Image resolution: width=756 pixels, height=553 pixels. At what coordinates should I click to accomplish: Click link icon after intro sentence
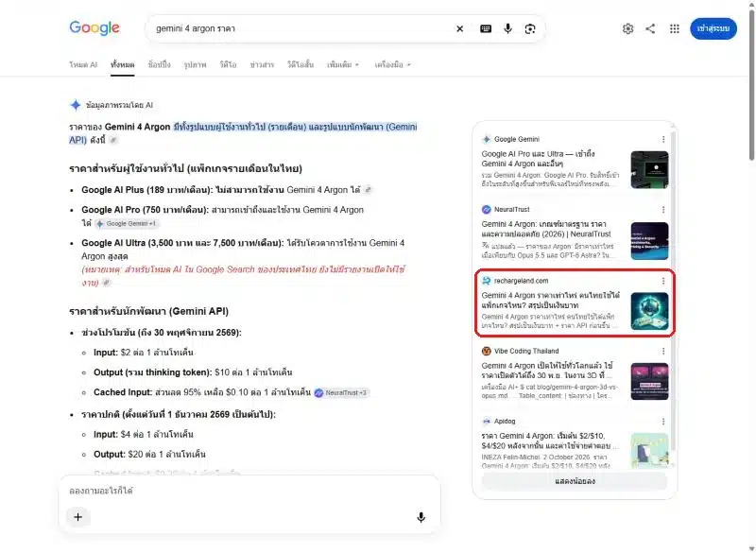click(113, 140)
